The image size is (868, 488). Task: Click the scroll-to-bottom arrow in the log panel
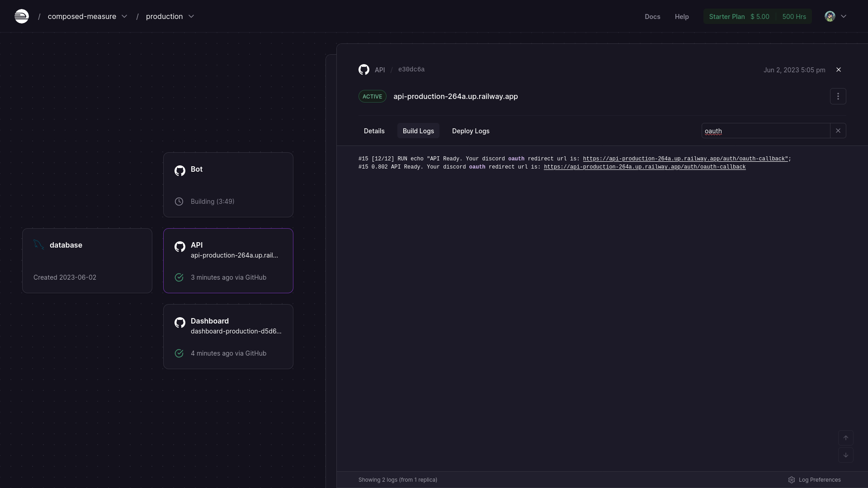845,455
